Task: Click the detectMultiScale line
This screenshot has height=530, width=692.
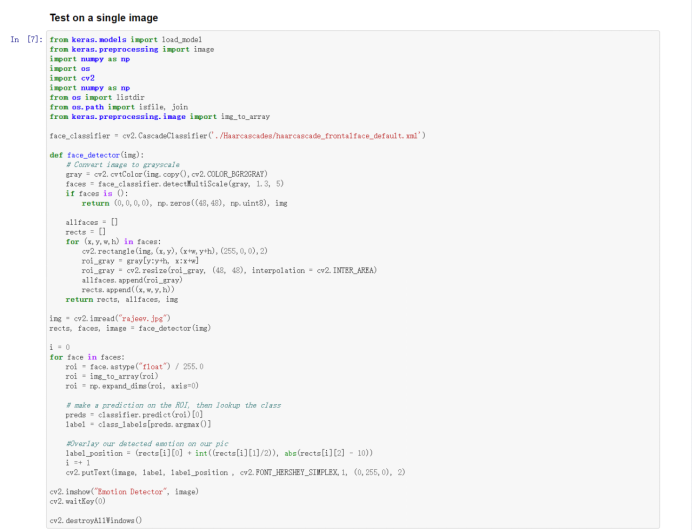Action: [175, 184]
